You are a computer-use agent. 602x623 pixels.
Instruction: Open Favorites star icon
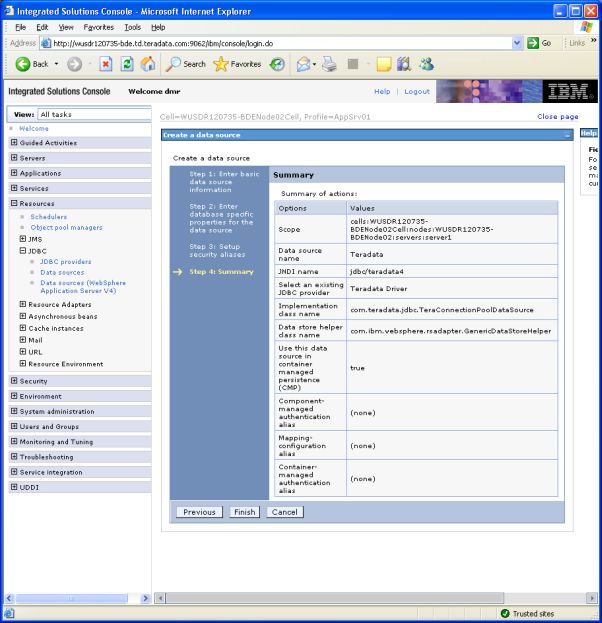[221, 64]
